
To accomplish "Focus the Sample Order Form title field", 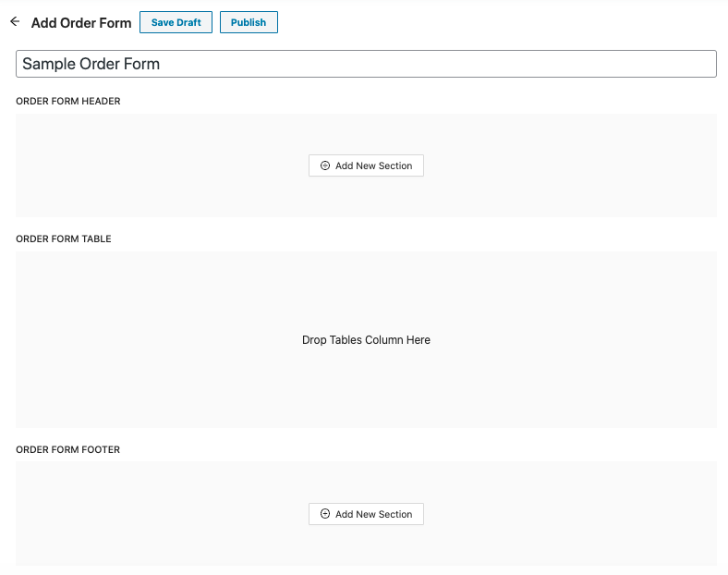I will 366,64.
